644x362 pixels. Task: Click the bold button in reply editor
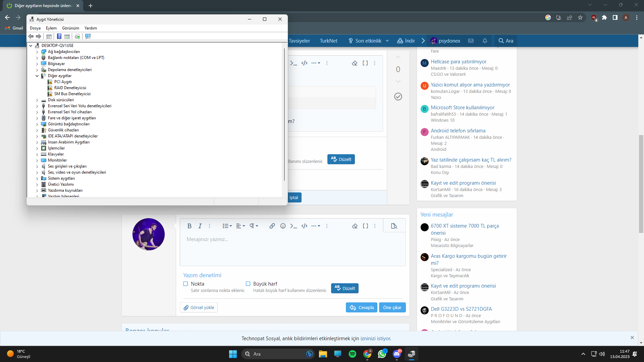[x=189, y=226]
